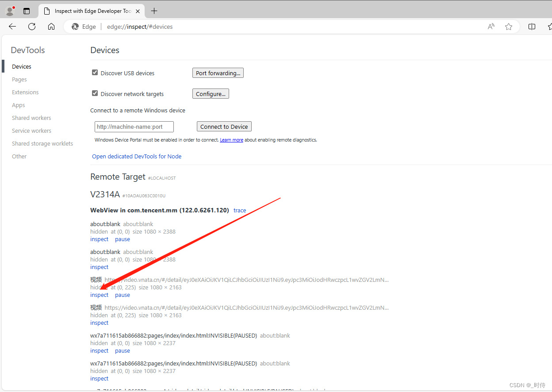Click trace link beside WebView com.tencent.mm
The image size is (552, 392).
(x=240, y=210)
